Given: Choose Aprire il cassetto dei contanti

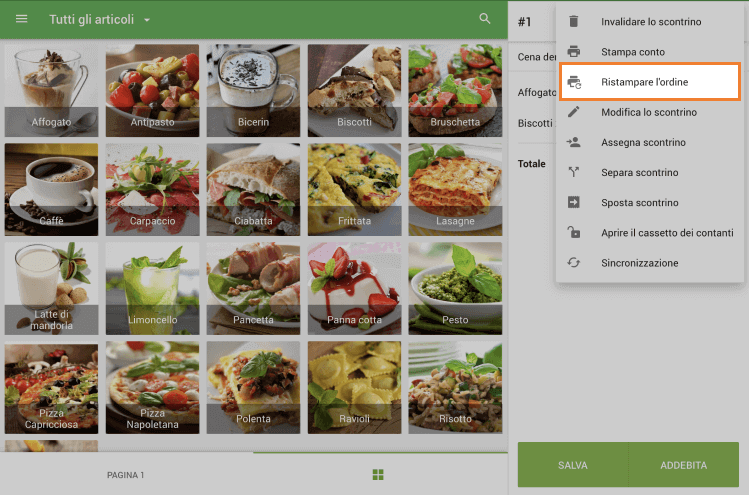Looking at the screenshot, I should click(x=667, y=233).
